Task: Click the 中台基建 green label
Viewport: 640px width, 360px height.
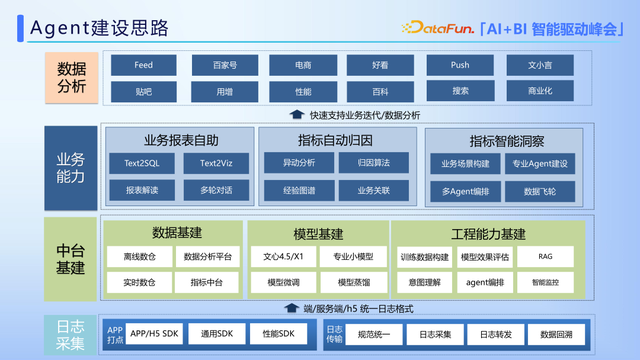Action: [x=70, y=259]
